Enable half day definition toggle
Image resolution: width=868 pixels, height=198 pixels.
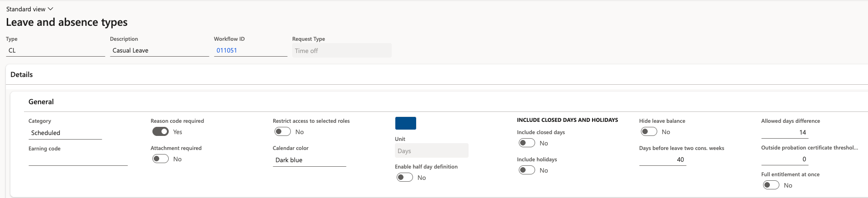(405, 177)
